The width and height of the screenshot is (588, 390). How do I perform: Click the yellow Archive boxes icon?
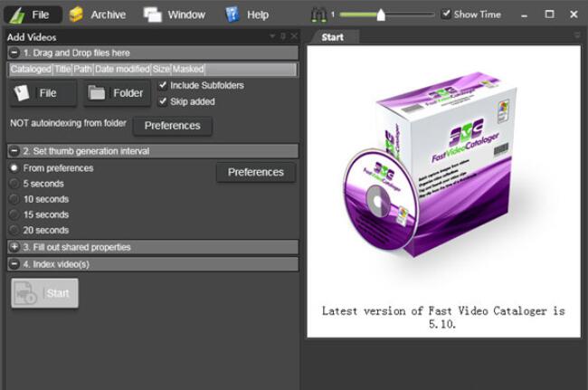coord(76,14)
